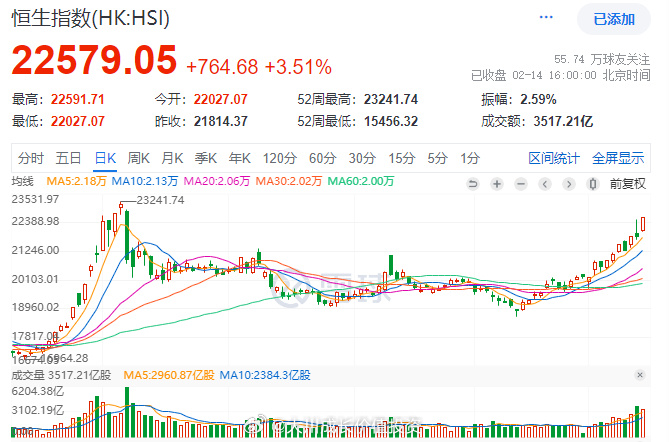
Task: Switch to the 5分 interval tab
Action: [x=437, y=158]
